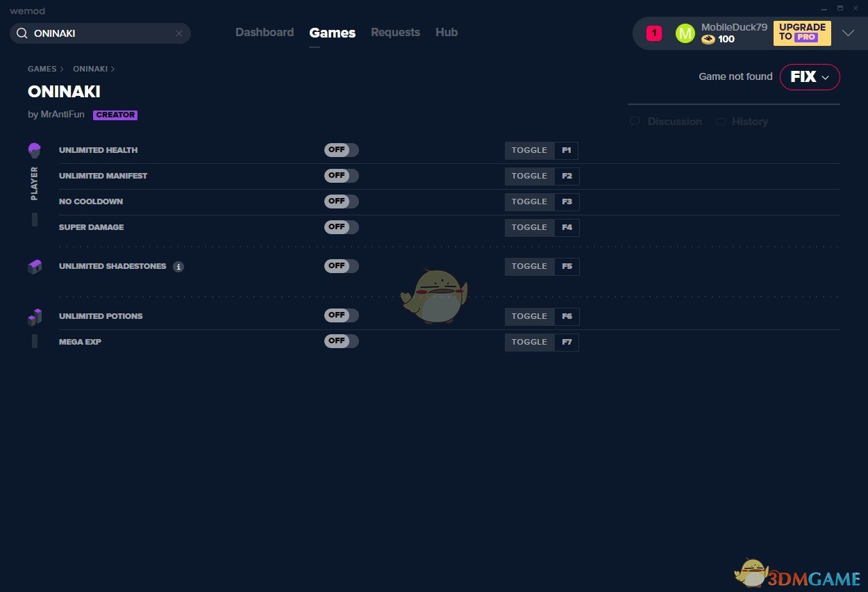Open the red notification badge
868x592 pixels.
[654, 33]
